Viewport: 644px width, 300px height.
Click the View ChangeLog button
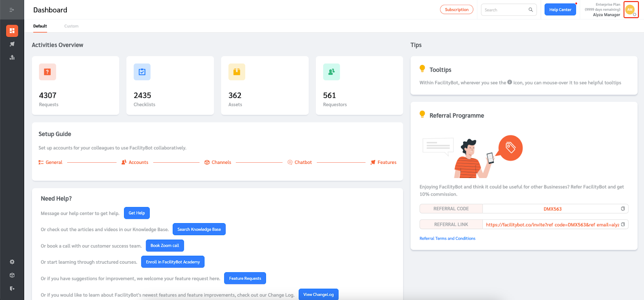coord(318,294)
